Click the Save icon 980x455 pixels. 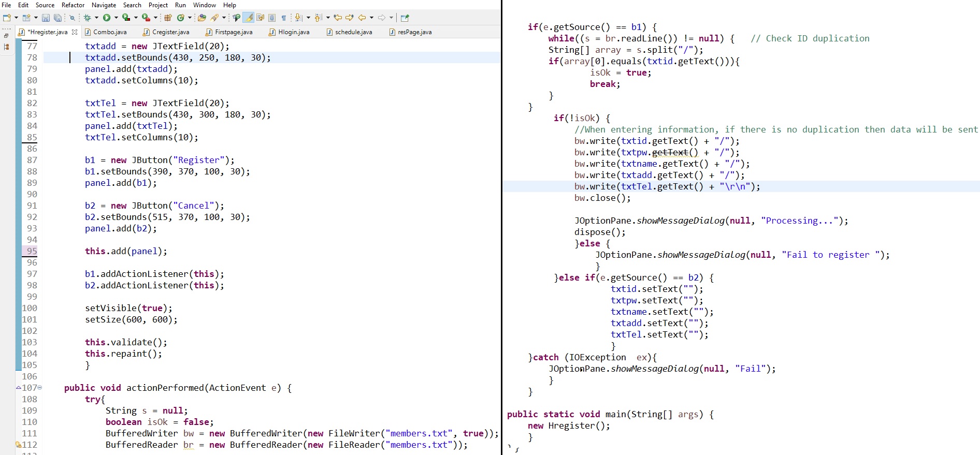tap(46, 18)
